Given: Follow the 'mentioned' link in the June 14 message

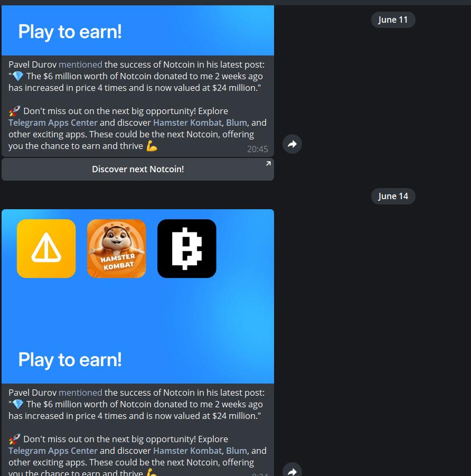Looking at the screenshot, I should tap(80, 393).
